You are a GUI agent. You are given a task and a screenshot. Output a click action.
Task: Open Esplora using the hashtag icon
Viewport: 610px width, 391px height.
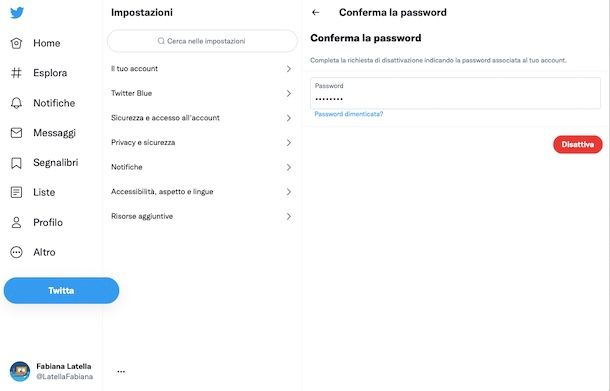[x=16, y=73]
